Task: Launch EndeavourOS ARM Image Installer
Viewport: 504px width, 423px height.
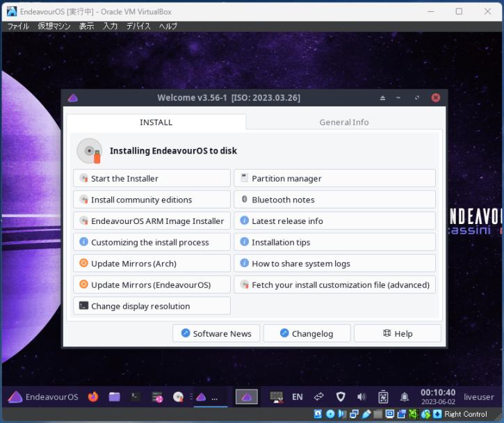Action: (x=152, y=221)
